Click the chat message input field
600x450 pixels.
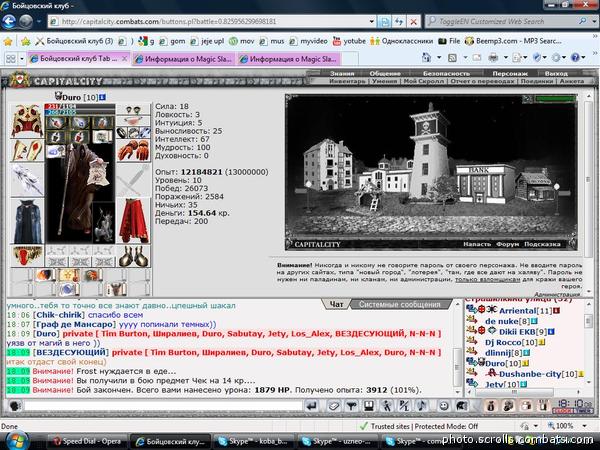tap(163, 406)
